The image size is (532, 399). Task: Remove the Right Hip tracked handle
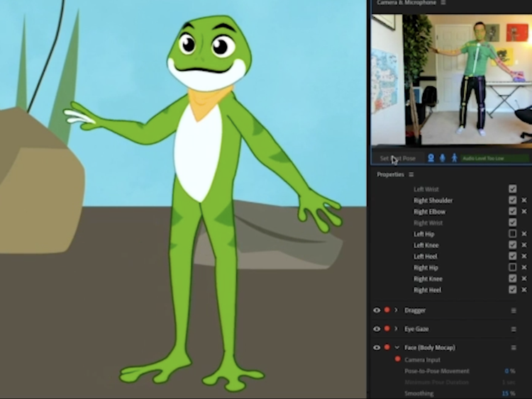pyautogui.click(x=524, y=267)
